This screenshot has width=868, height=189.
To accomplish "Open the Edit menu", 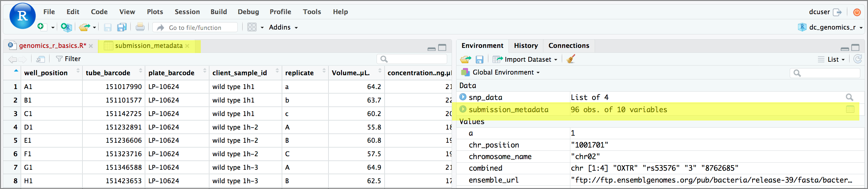I will pos(73,12).
